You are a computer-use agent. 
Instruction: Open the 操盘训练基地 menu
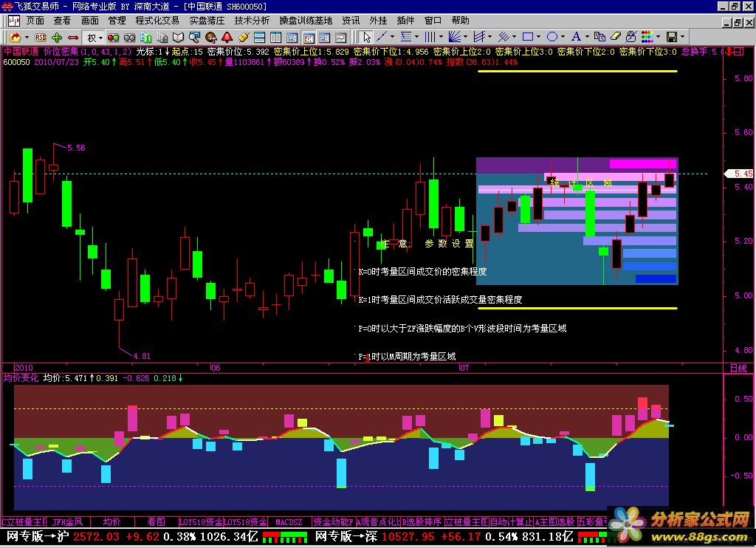[306, 21]
